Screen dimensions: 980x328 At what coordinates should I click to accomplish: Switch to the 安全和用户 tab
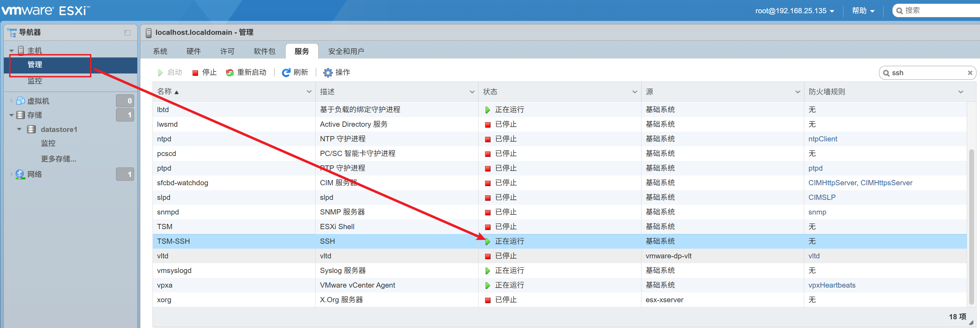click(x=346, y=52)
